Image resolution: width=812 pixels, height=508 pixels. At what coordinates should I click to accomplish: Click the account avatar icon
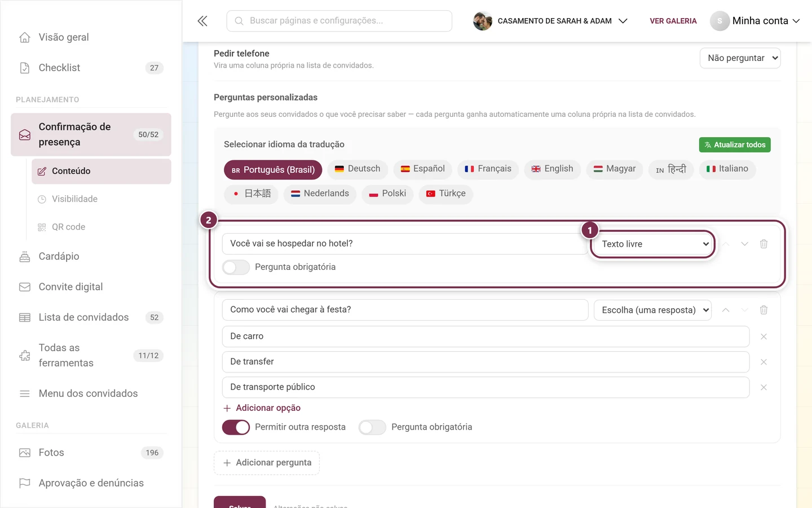pos(720,21)
